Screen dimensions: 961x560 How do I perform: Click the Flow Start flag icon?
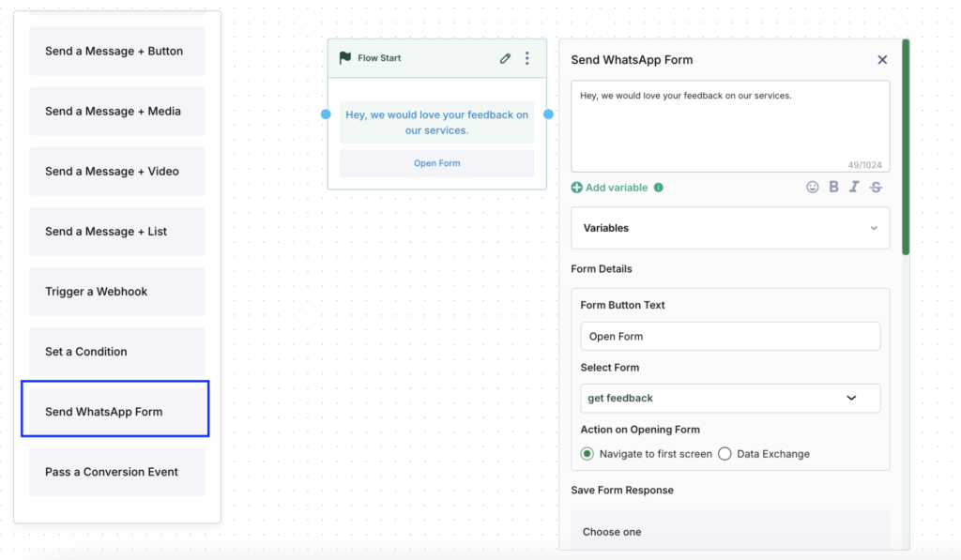coord(345,57)
